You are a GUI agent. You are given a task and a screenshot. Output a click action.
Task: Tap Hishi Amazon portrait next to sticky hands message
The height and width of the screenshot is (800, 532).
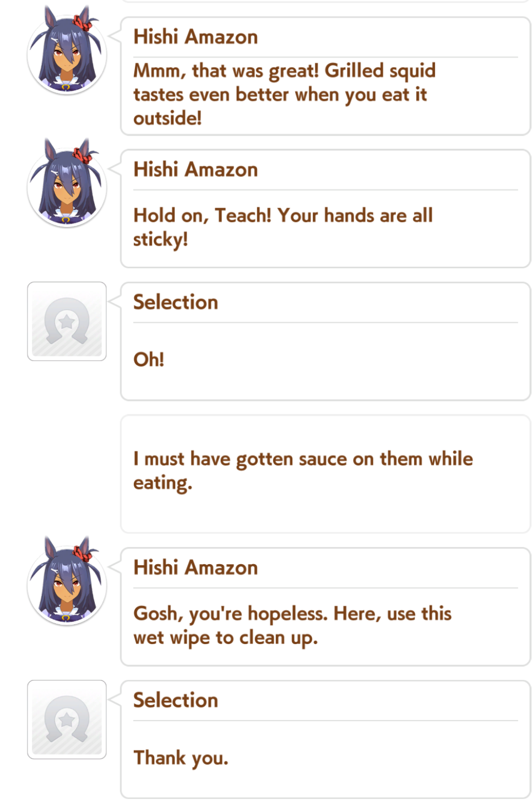tap(67, 183)
